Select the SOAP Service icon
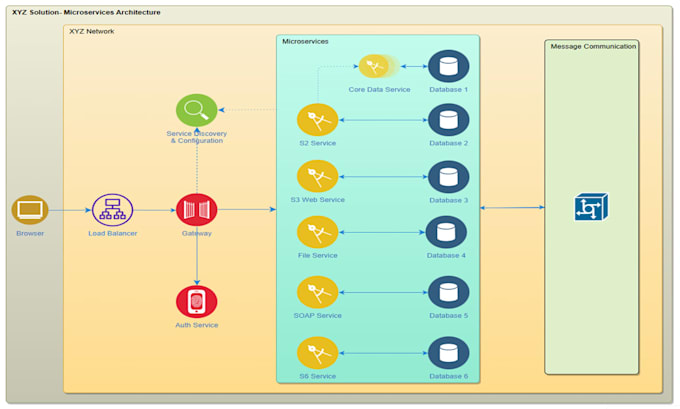 [x=317, y=292]
